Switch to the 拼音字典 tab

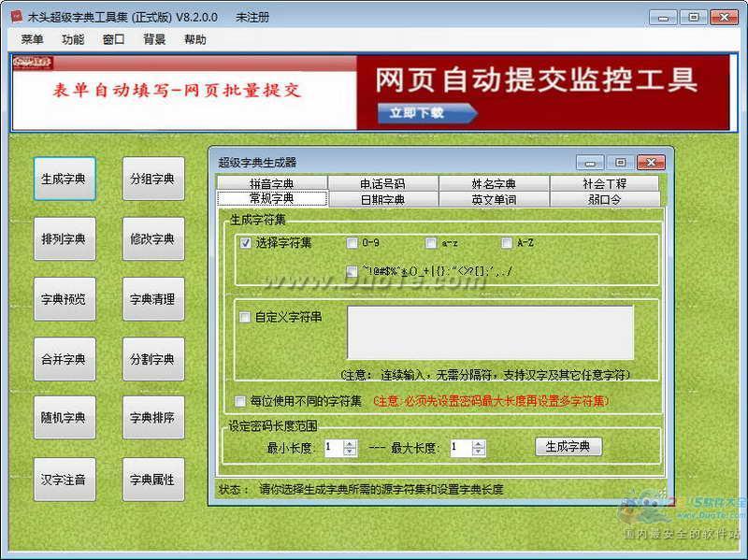pyautogui.click(x=272, y=183)
